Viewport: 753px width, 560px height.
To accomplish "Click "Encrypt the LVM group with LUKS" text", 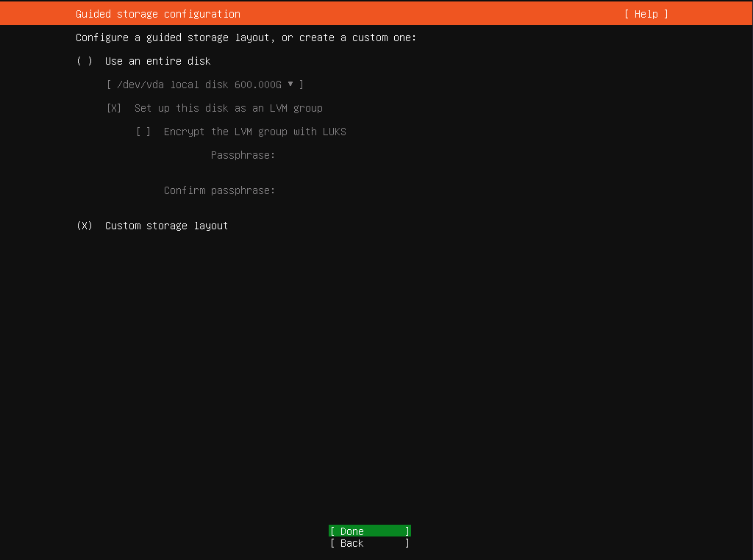I will click(254, 132).
